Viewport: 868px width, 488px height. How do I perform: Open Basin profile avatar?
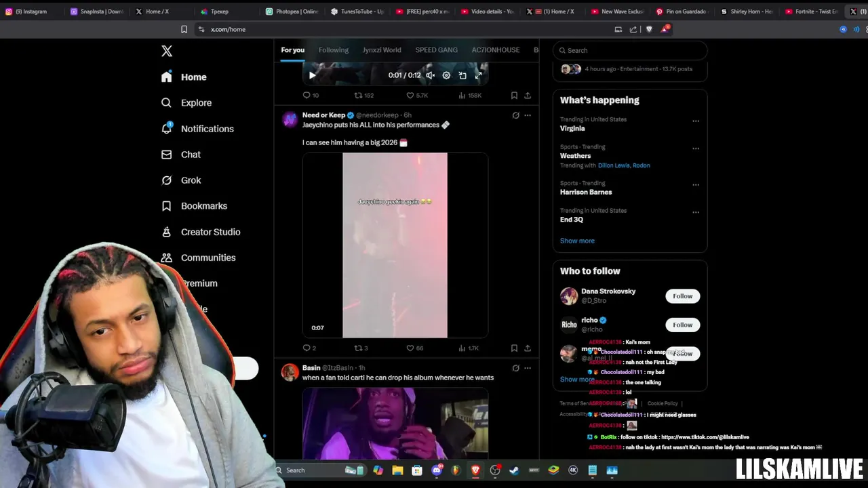pos(290,373)
